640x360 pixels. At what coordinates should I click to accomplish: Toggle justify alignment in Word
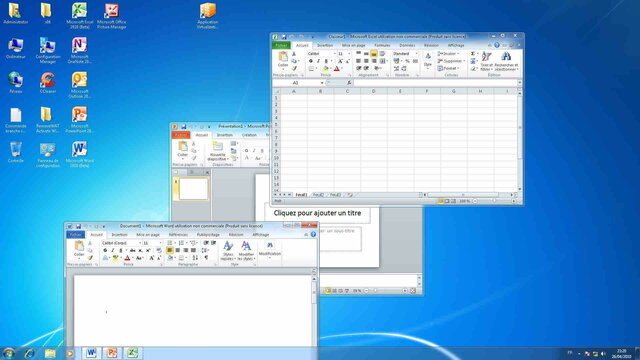click(x=193, y=250)
